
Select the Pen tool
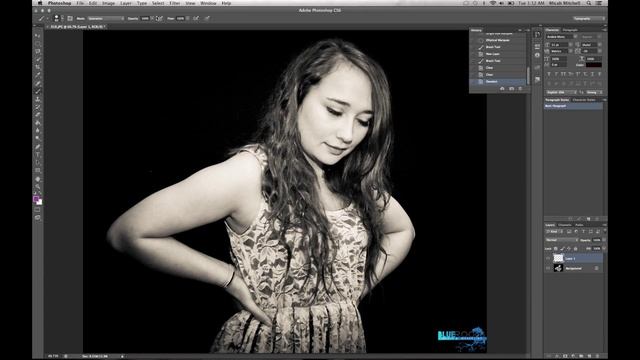pyautogui.click(x=38, y=147)
